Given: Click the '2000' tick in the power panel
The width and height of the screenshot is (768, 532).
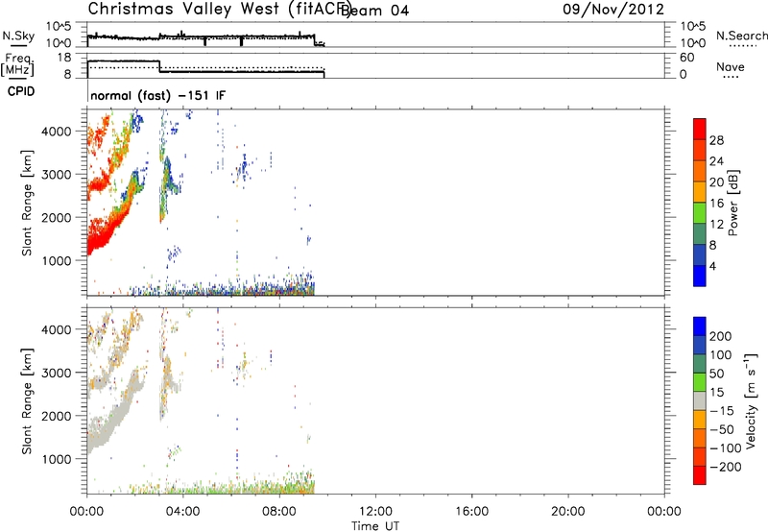Looking at the screenshot, I should tap(56, 217).
